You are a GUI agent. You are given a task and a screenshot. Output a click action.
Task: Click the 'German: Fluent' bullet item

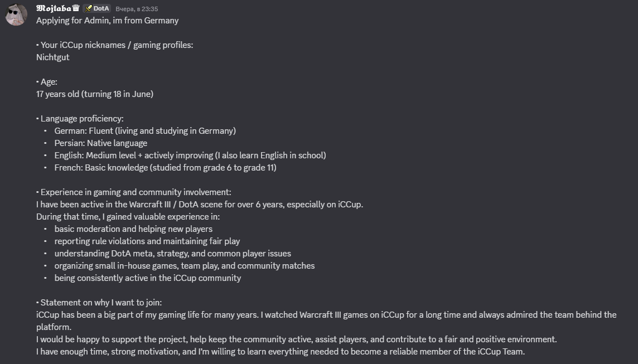point(145,131)
